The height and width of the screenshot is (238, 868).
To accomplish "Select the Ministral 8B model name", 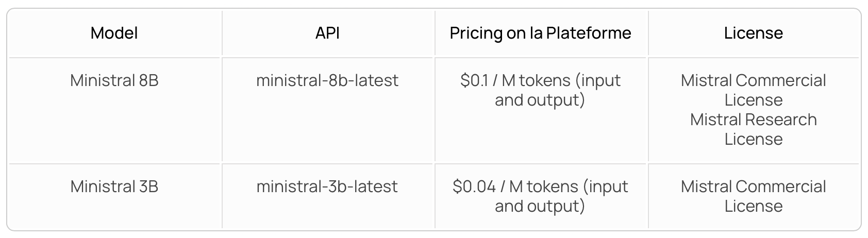I will 114,80.
